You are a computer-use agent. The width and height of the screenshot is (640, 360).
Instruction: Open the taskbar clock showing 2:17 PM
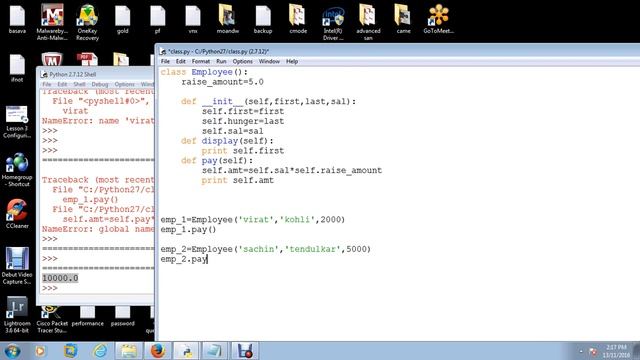pyautogui.click(x=616, y=351)
